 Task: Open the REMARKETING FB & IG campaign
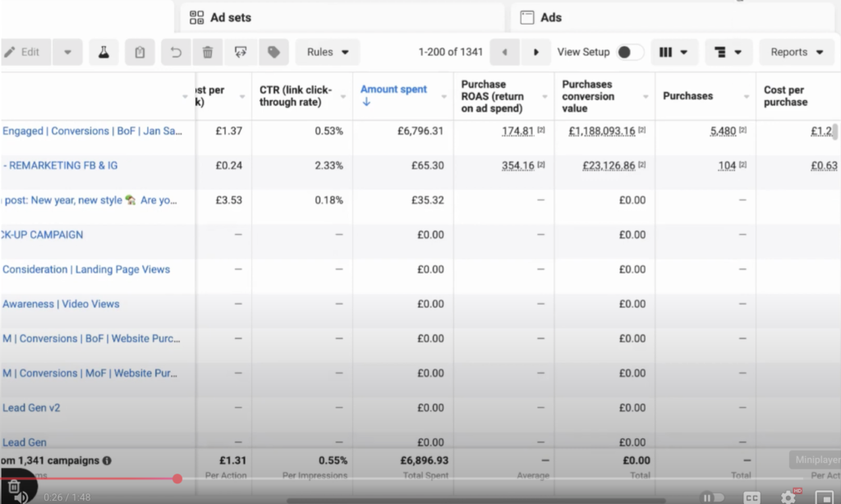pyautogui.click(x=60, y=166)
